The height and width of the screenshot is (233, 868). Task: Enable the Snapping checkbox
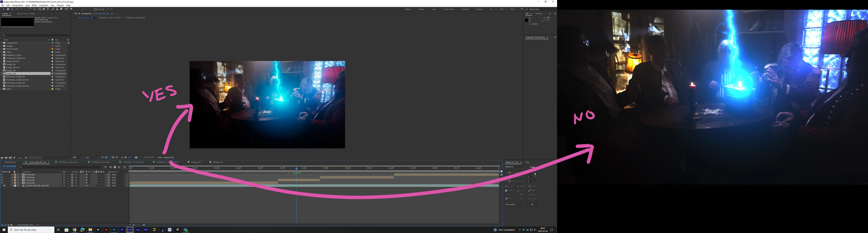pyautogui.click(x=95, y=9)
